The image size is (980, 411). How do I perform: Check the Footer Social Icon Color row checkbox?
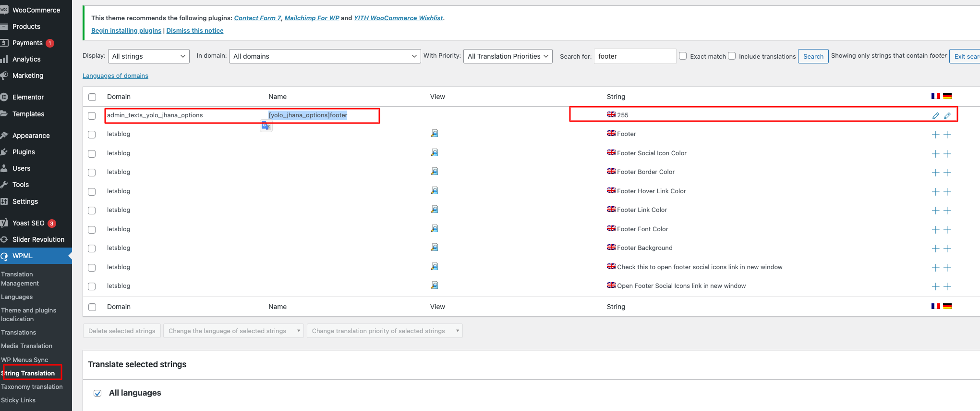tap(92, 154)
